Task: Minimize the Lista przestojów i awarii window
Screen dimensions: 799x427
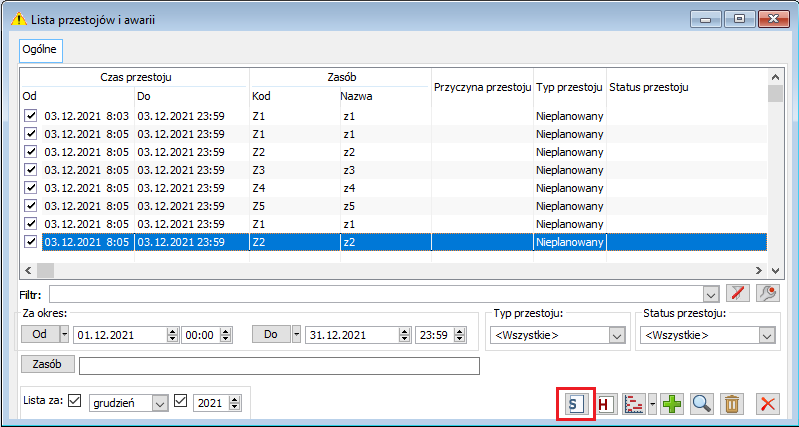Action: [x=706, y=19]
